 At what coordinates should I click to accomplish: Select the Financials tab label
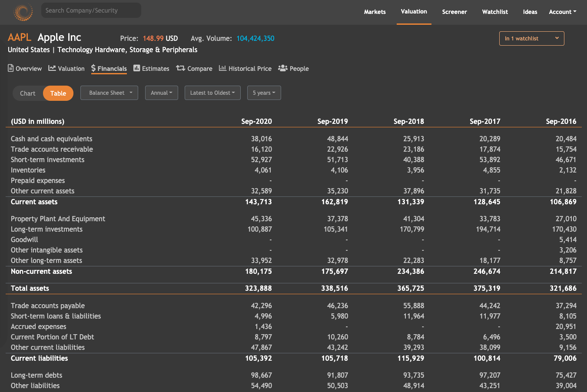click(x=112, y=69)
